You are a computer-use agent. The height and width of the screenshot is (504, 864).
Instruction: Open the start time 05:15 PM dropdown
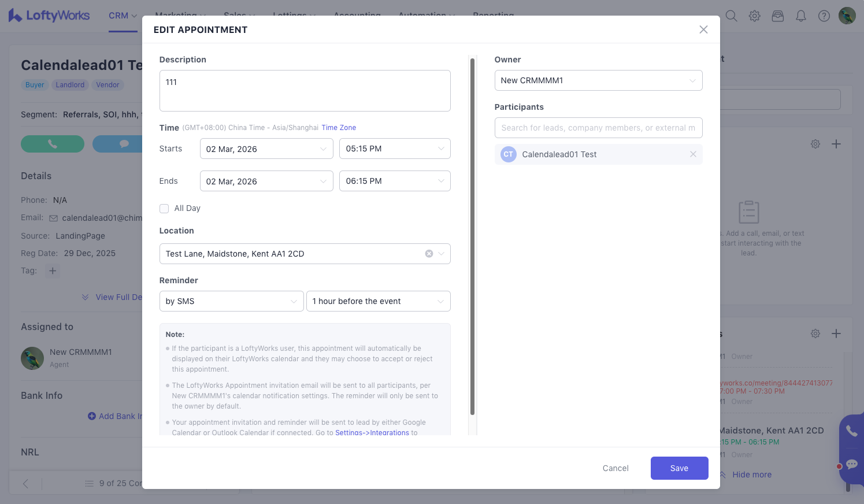(x=394, y=149)
